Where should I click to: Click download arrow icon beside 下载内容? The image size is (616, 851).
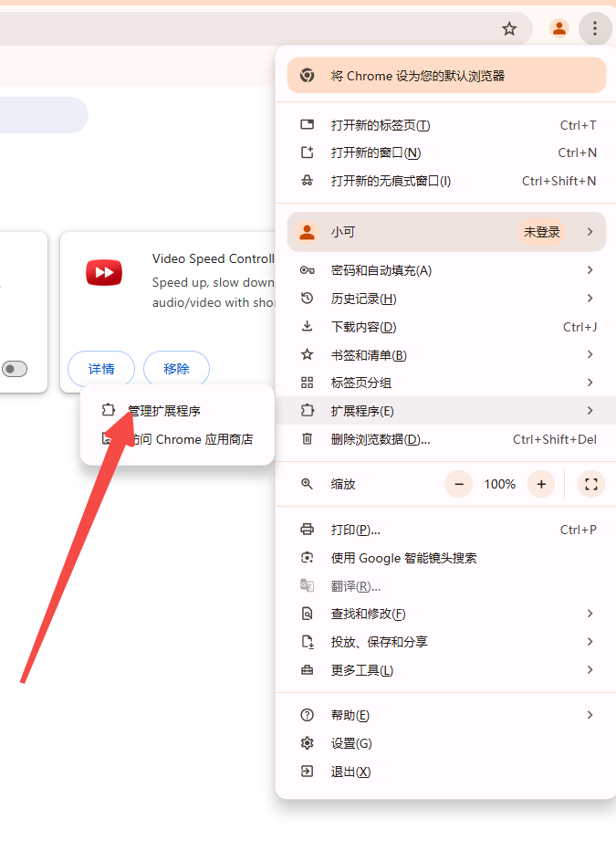click(307, 326)
